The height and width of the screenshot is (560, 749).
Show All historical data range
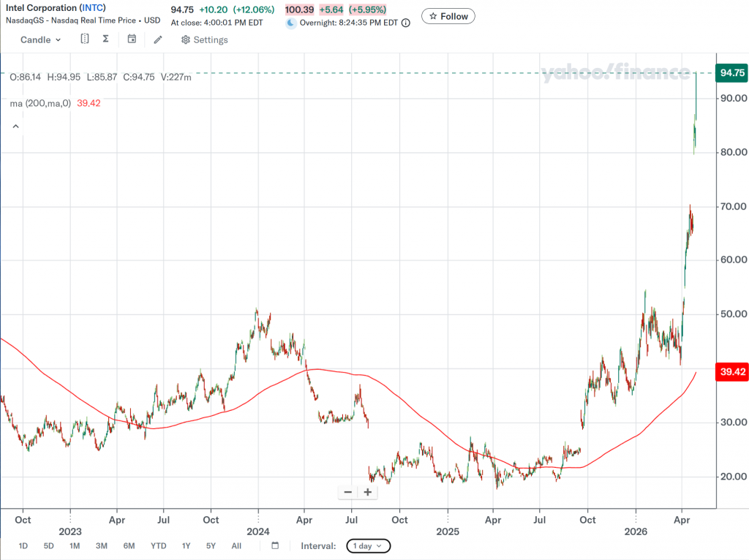(236, 546)
